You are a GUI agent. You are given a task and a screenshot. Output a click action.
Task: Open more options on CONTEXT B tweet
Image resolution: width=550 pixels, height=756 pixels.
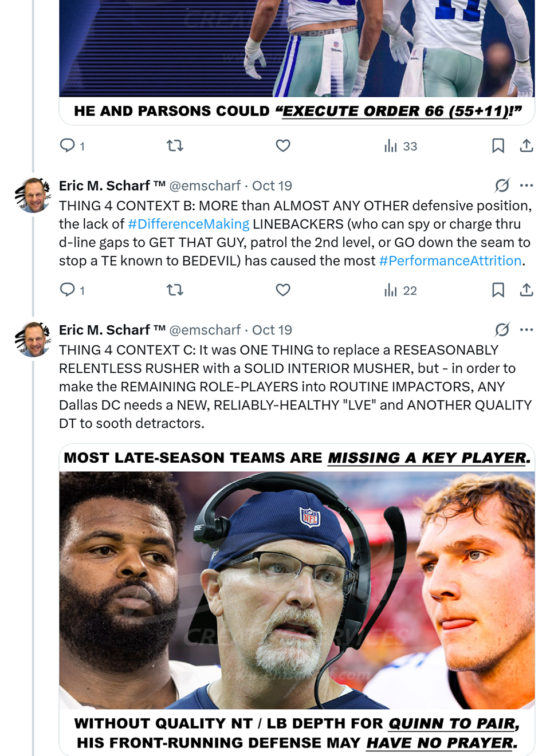point(527,185)
